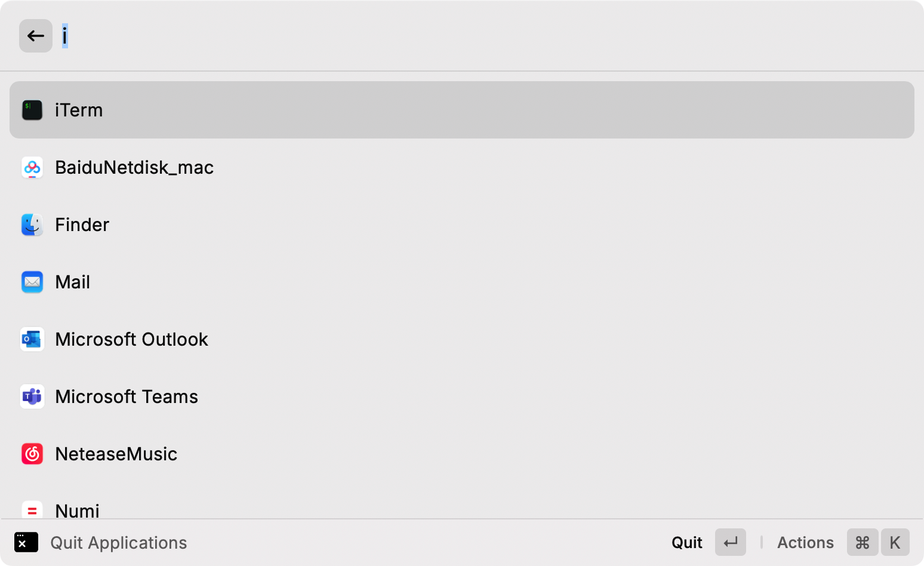Click the NeteaseMusic red icon

32,454
